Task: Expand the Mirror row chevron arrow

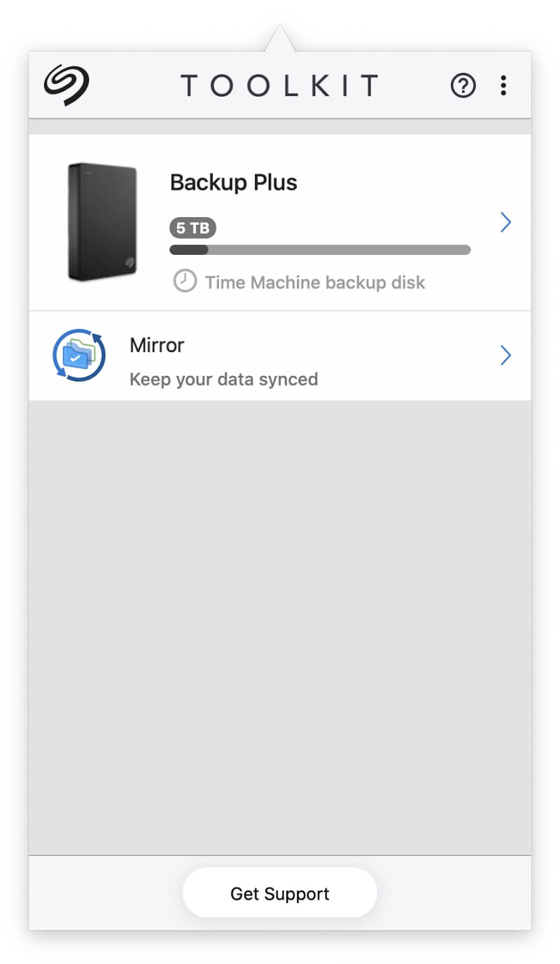Action: tap(505, 356)
